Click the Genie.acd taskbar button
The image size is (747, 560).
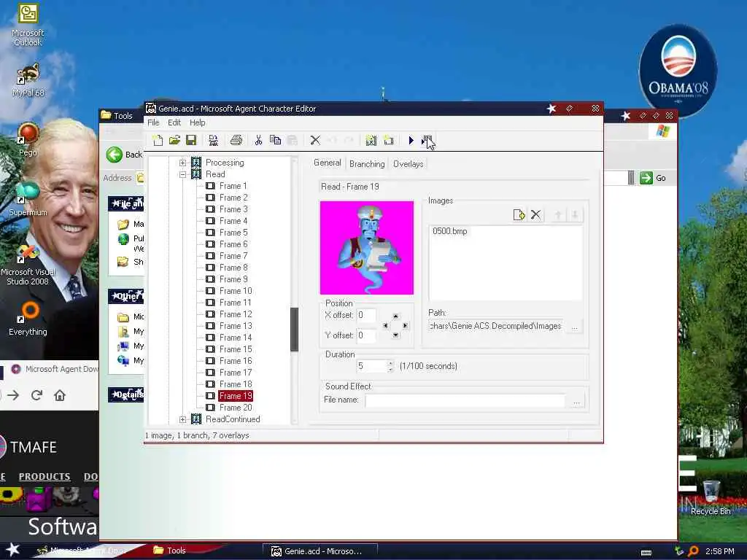[x=321, y=551]
